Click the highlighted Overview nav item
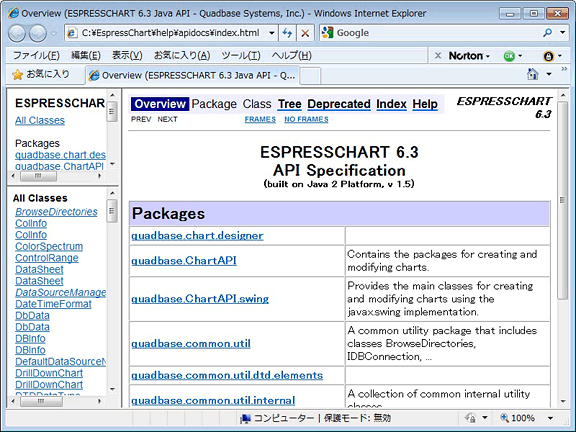Image resolution: width=576 pixels, height=432 pixels. coord(160,104)
